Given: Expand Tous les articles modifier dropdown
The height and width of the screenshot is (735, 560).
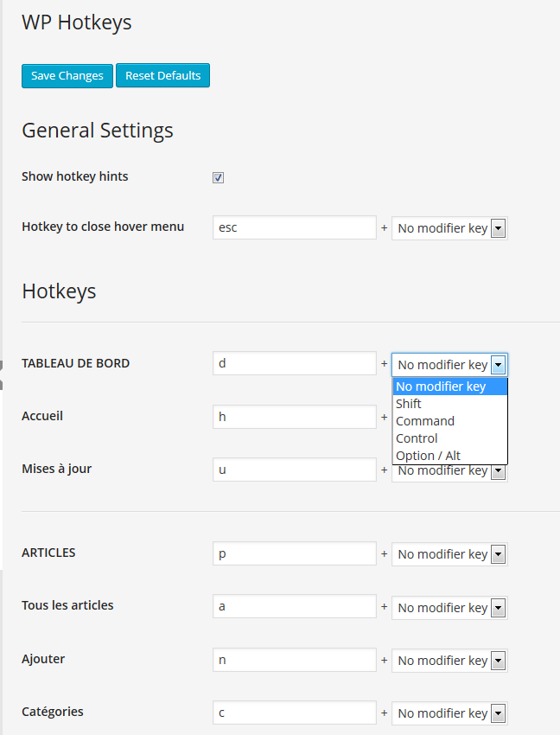Looking at the screenshot, I should pyautogui.click(x=449, y=608).
